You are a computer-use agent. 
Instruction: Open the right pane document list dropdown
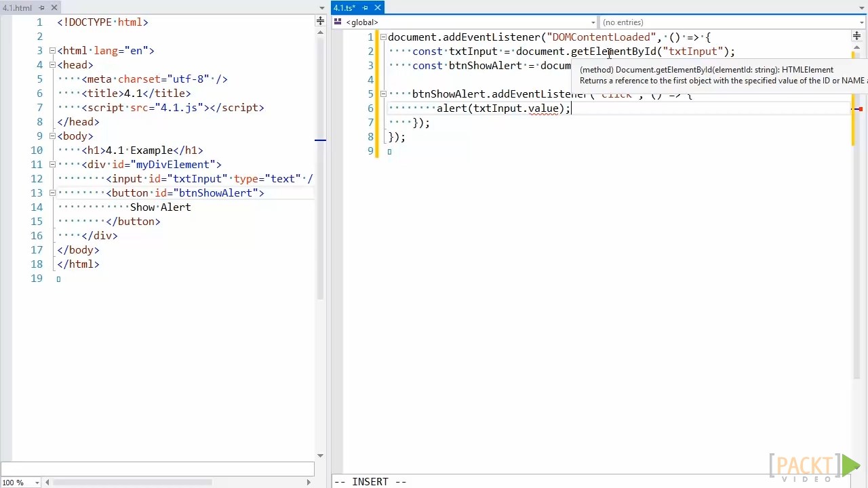[x=862, y=8]
